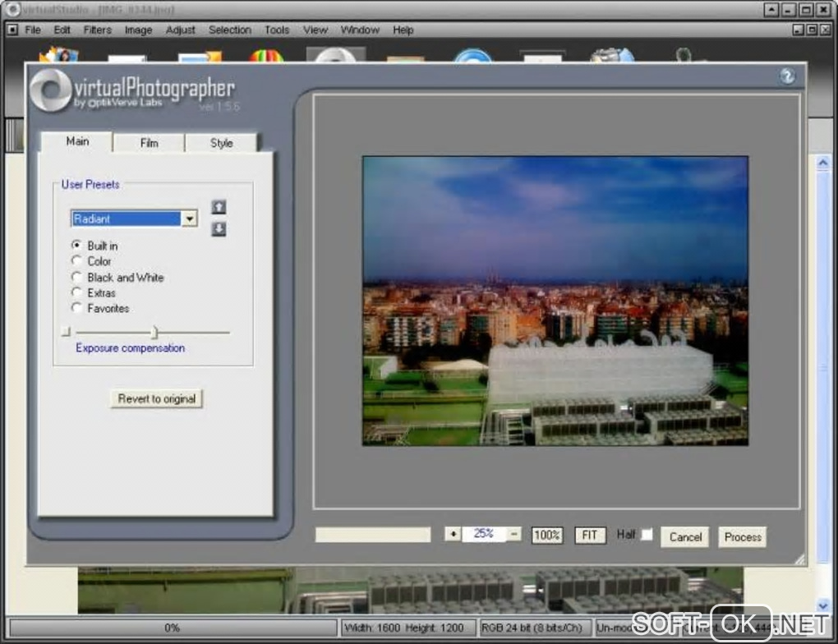838x644 pixels.
Task: Click the zoom out minus button
Action: coord(514,534)
